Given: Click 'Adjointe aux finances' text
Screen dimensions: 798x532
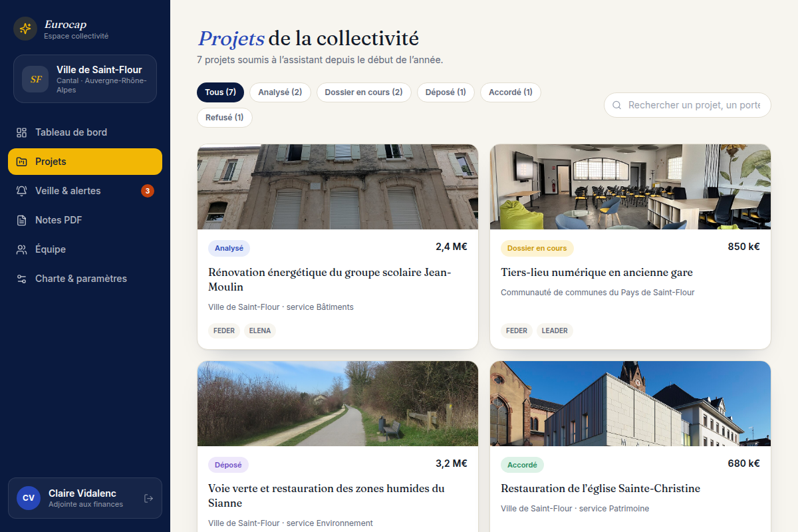Looking at the screenshot, I should tap(86, 505).
